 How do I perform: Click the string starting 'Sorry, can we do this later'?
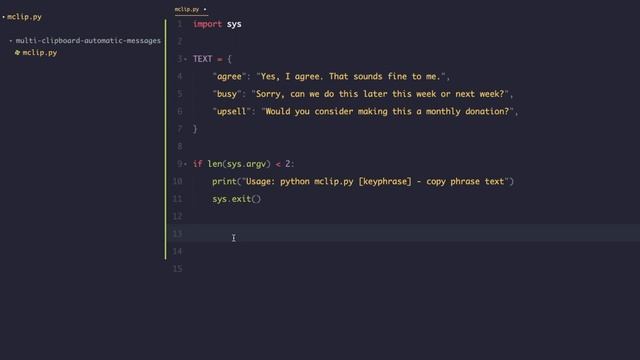coord(381,94)
